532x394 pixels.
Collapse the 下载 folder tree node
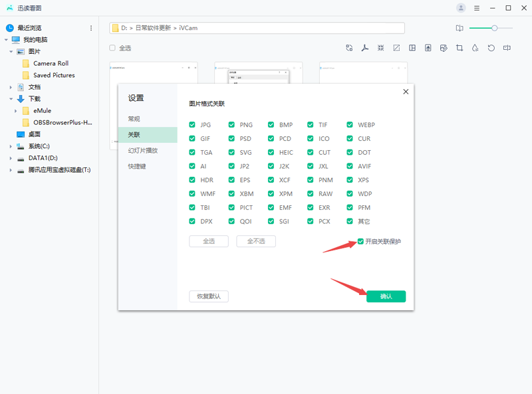11,99
